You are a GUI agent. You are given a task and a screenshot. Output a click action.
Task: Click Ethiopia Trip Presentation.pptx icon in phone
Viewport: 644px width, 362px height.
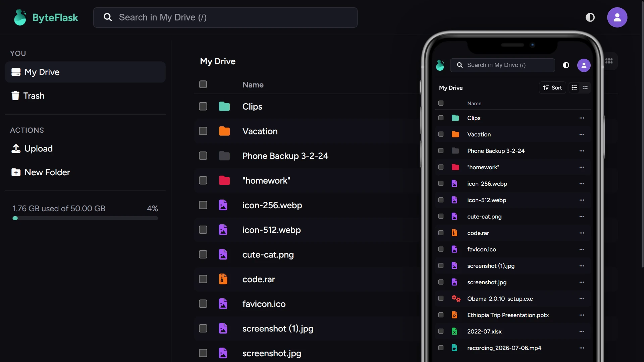pos(454,315)
